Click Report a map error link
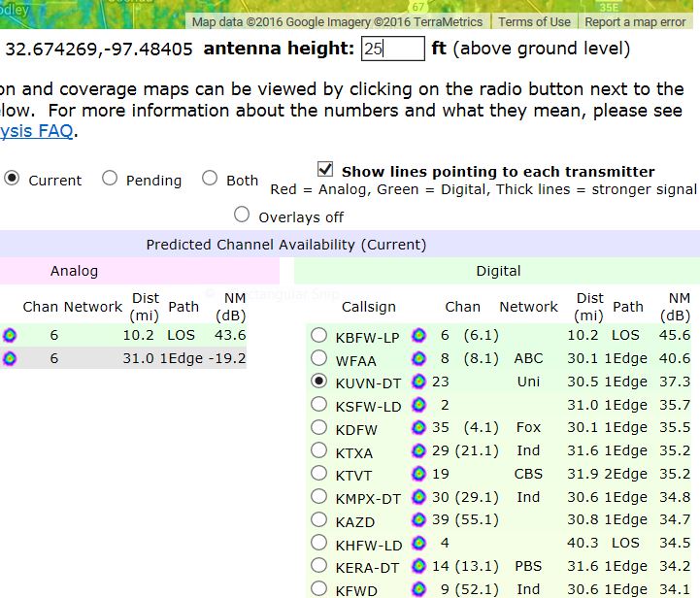700x598 pixels. pyautogui.click(x=635, y=21)
